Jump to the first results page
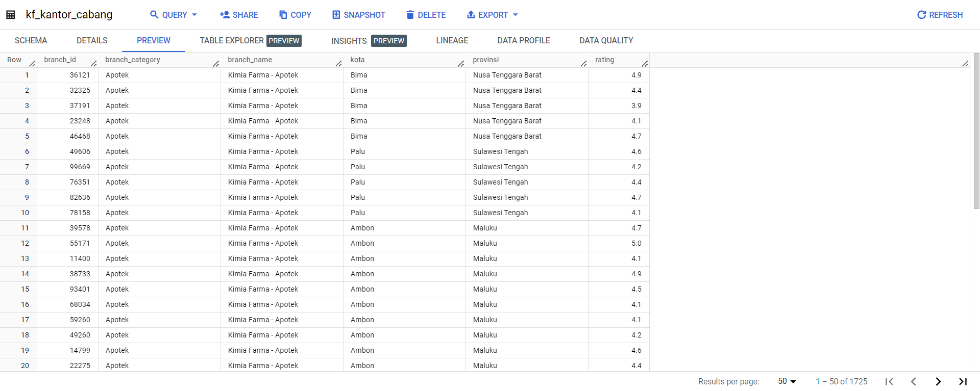Image resolution: width=980 pixels, height=391 pixels. pyautogui.click(x=889, y=381)
